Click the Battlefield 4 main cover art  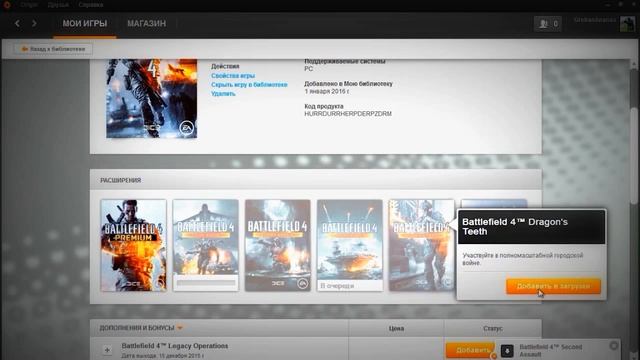pyautogui.click(x=151, y=98)
